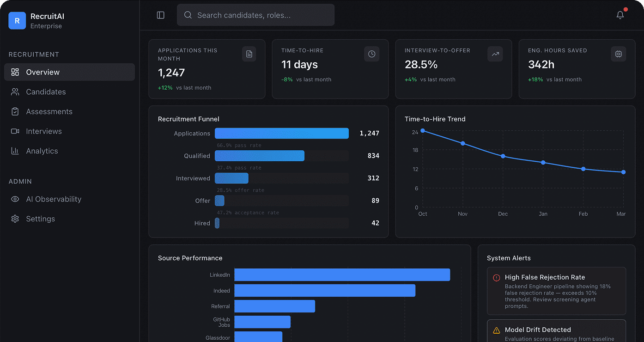
Task: Click the Assessments clipboard icon
Action: (15, 111)
